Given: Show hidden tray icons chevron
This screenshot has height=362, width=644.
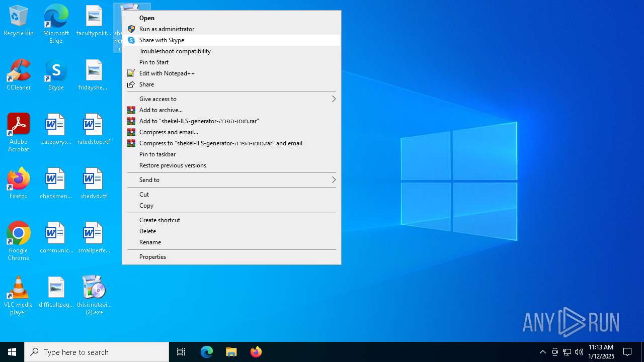Looking at the screenshot, I should coord(543,352).
